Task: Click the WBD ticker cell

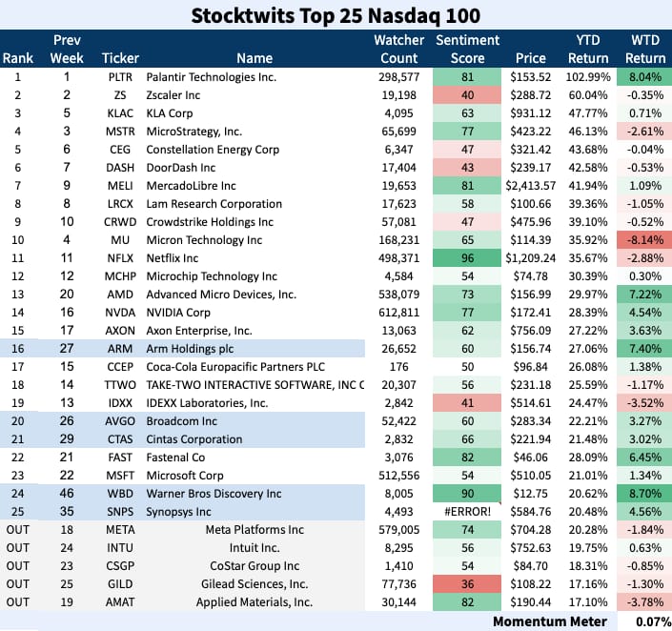Action: (120, 494)
